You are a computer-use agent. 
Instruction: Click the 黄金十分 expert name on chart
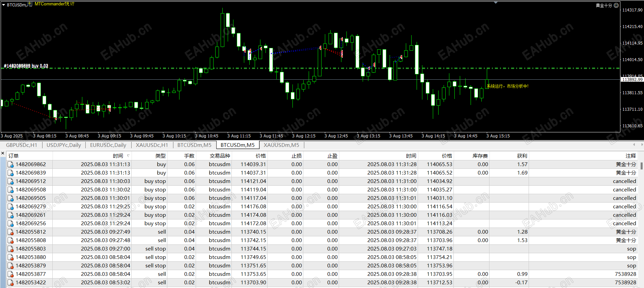[604, 5]
